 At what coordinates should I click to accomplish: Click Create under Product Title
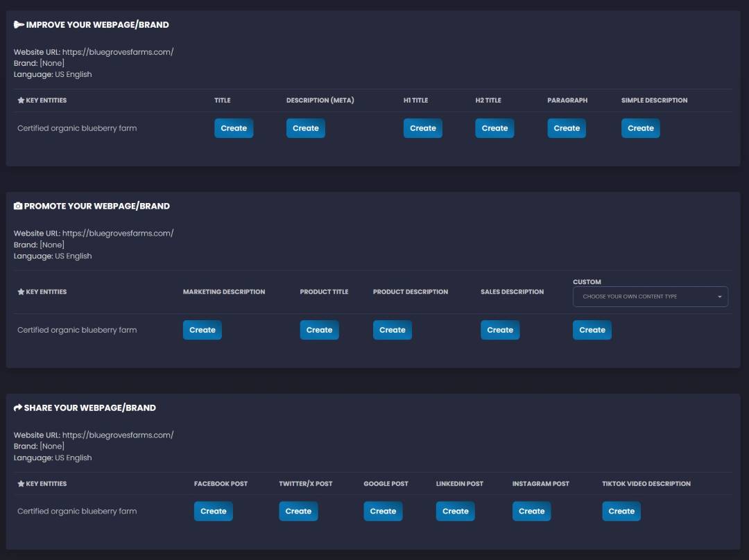coord(319,330)
